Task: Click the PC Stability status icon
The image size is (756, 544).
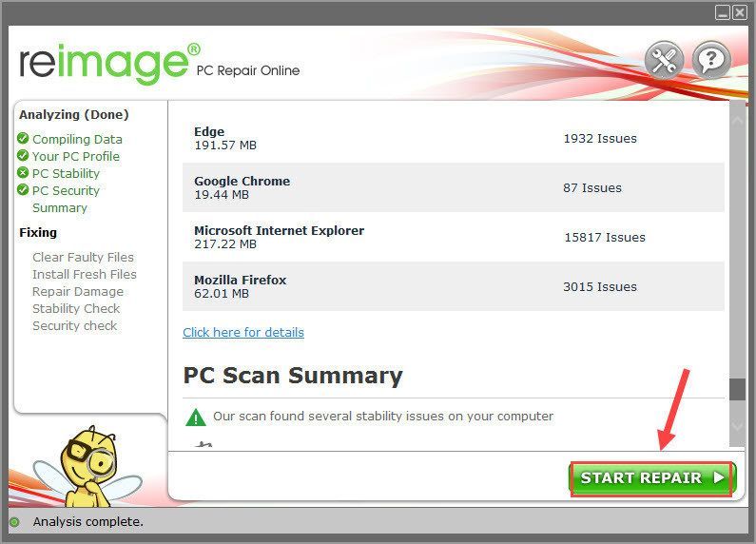Action: pyautogui.click(x=23, y=173)
